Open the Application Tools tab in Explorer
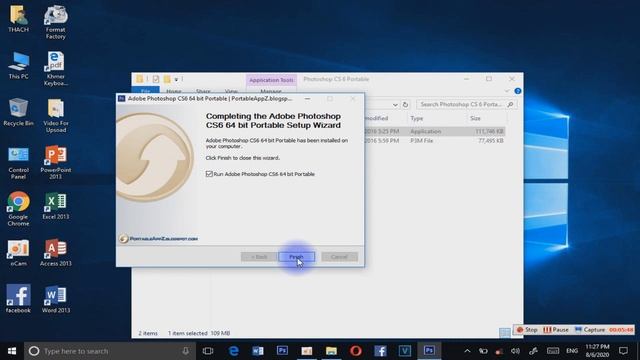This screenshot has height=360, width=640. click(271, 80)
